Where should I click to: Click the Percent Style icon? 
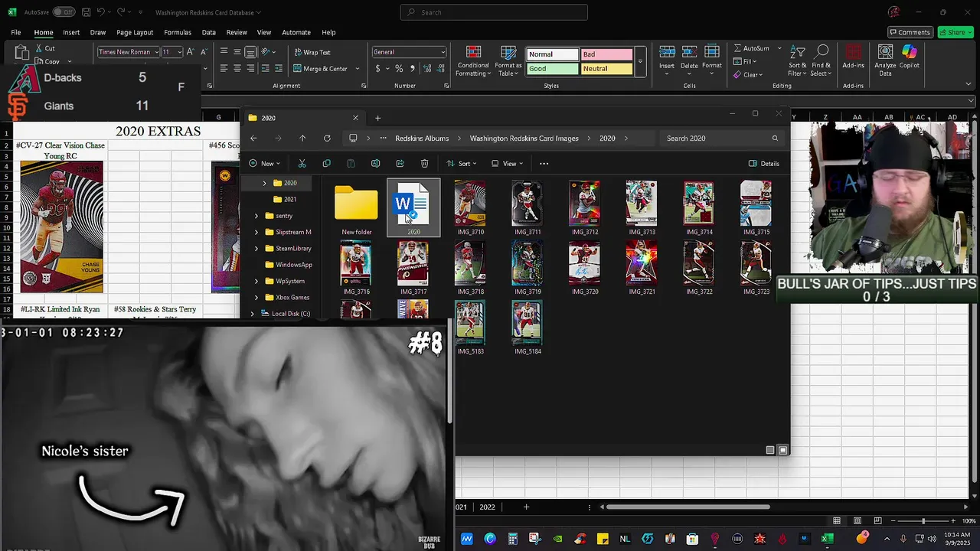(399, 68)
